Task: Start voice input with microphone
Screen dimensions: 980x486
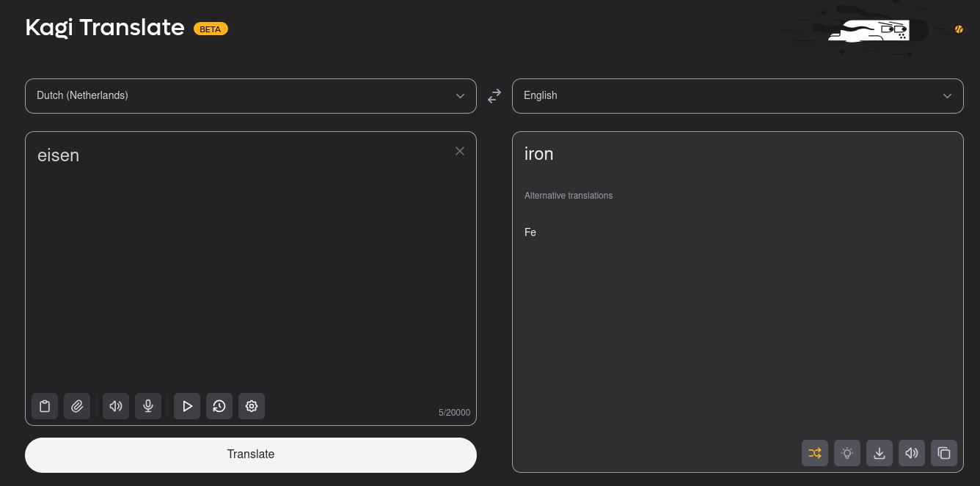Action: 148,406
